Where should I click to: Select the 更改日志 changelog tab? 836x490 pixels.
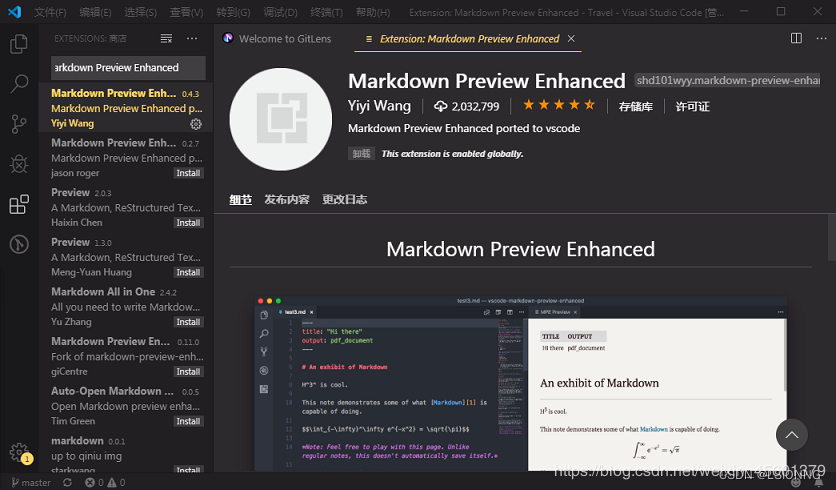coord(344,199)
